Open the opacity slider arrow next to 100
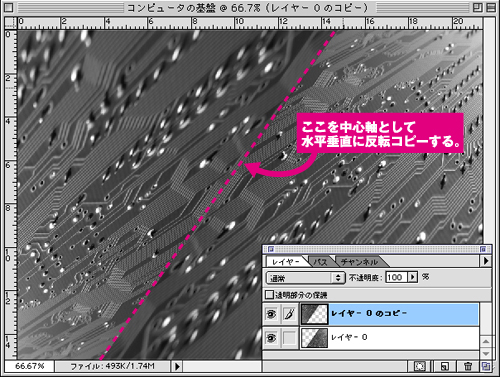500x377 pixels. pyautogui.click(x=413, y=277)
